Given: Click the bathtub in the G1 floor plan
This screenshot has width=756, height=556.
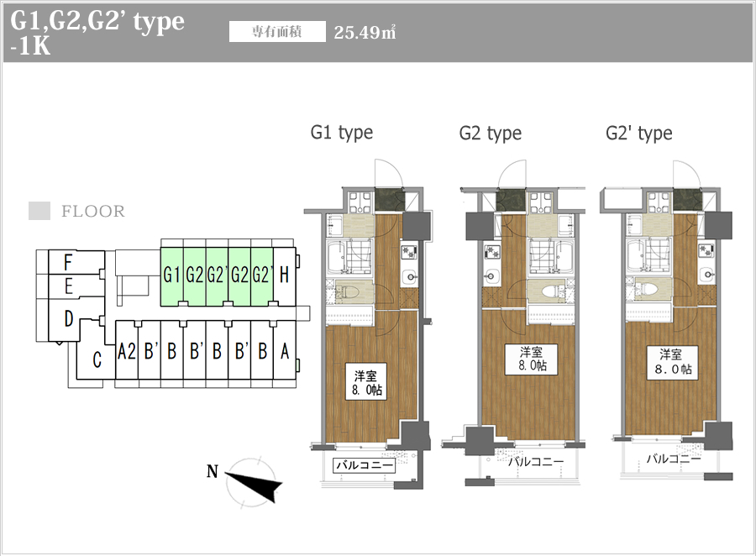Looking at the screenshot, I should point(350,254).
